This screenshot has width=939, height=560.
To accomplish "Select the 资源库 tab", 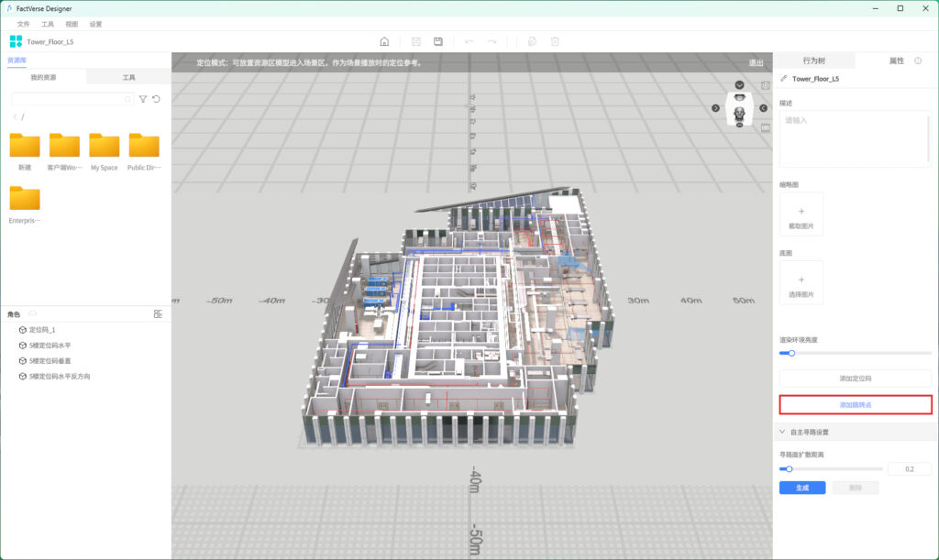I will point(17,60).
